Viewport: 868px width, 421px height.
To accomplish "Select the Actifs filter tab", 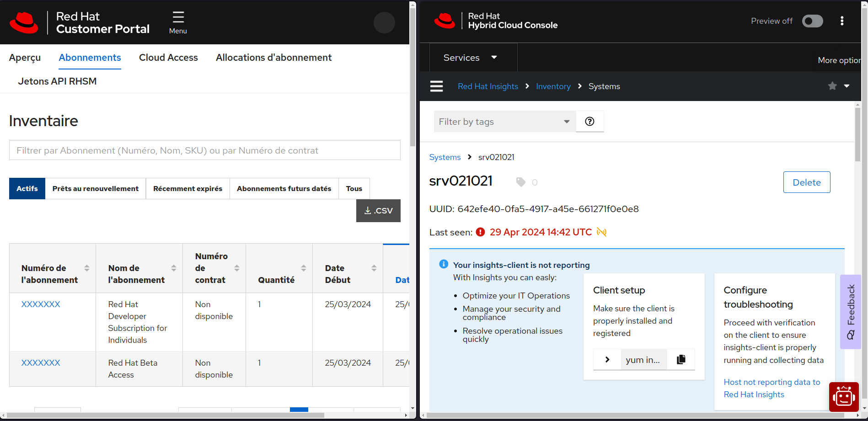I will [x=27, y=188].
